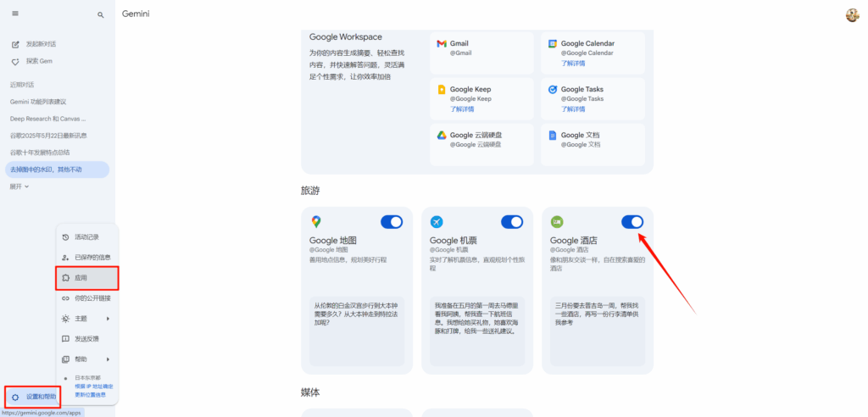Open the 帮助 submenu arrow
868x417 pixels.
tap(108, 359)
